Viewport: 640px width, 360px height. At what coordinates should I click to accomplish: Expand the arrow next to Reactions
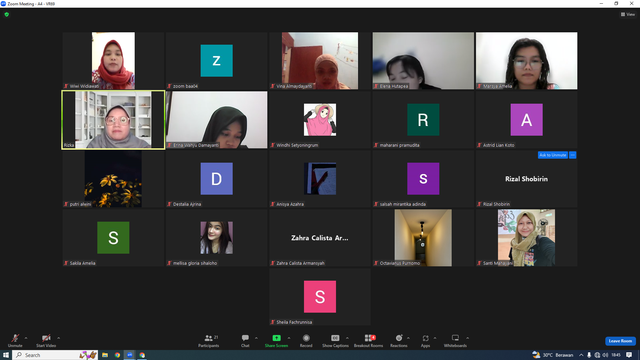click(408, 338)
